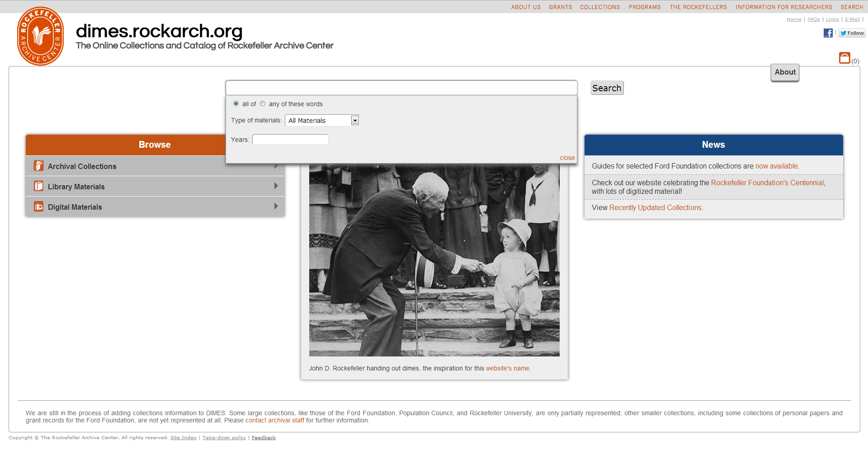
Task: Click the Search button
Action: point(607,88)
